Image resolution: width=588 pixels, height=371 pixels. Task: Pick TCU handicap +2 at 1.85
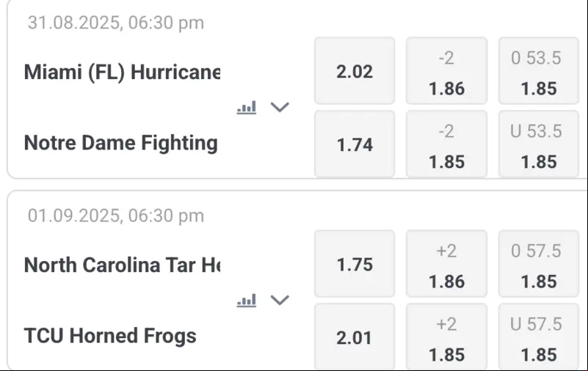[446, 337]
